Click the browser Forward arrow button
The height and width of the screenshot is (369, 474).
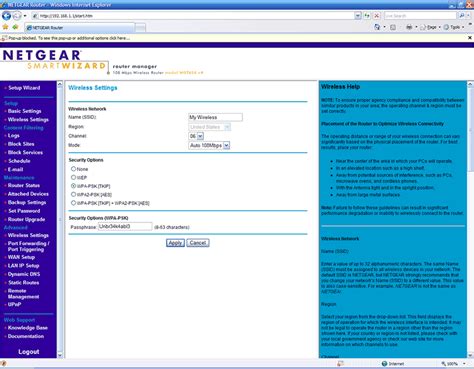click(17, 16)
